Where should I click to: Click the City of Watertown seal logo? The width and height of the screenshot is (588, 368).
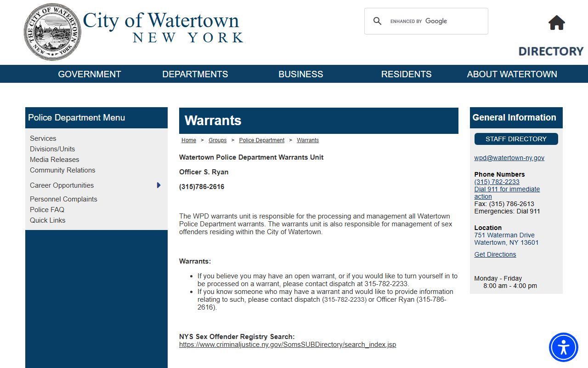pyautogui.click(x=52, y=32)
